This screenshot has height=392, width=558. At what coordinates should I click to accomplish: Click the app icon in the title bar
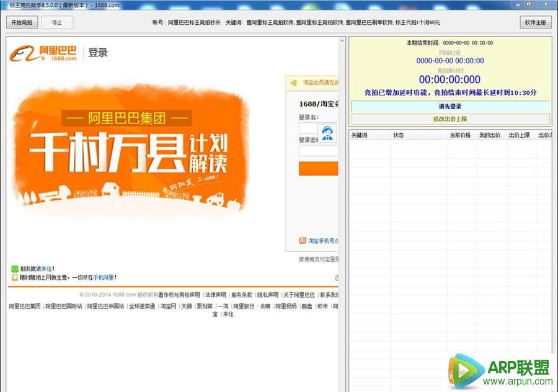(5, 4)
